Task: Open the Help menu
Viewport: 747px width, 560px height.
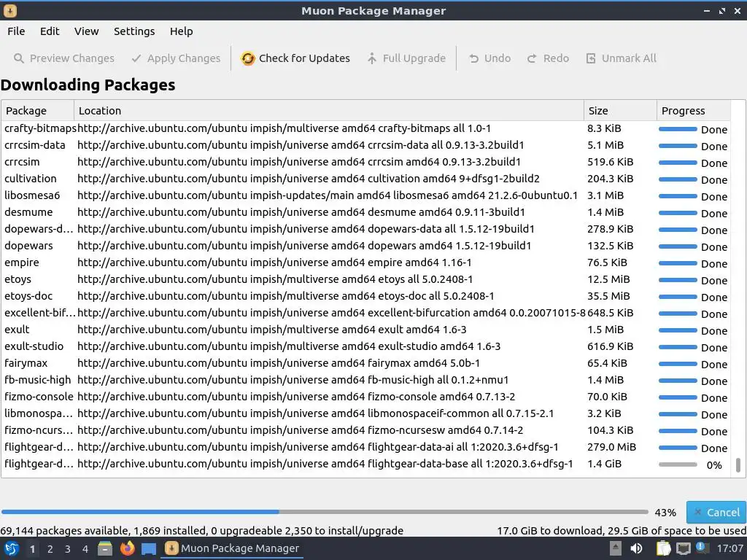Action: (x=181, y=31)
